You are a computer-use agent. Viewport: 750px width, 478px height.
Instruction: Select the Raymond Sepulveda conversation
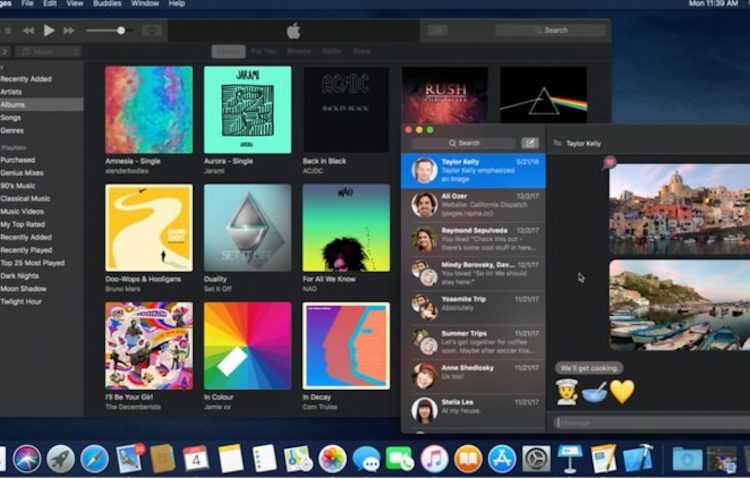pos(473,239)
